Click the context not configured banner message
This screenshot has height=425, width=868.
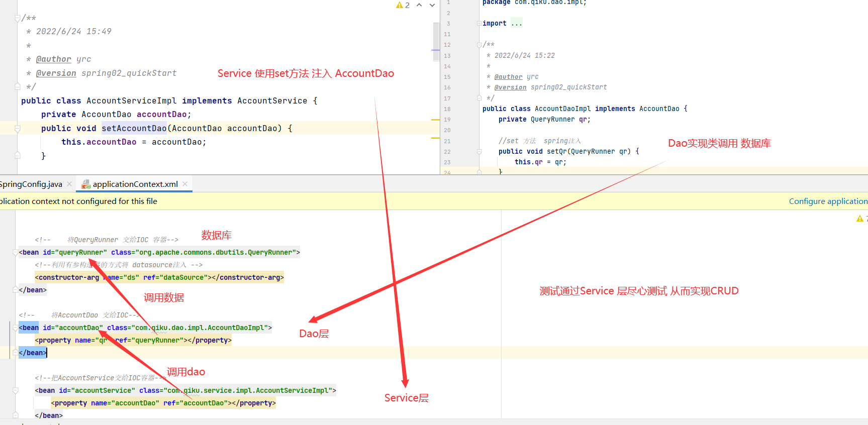point(78,201)
